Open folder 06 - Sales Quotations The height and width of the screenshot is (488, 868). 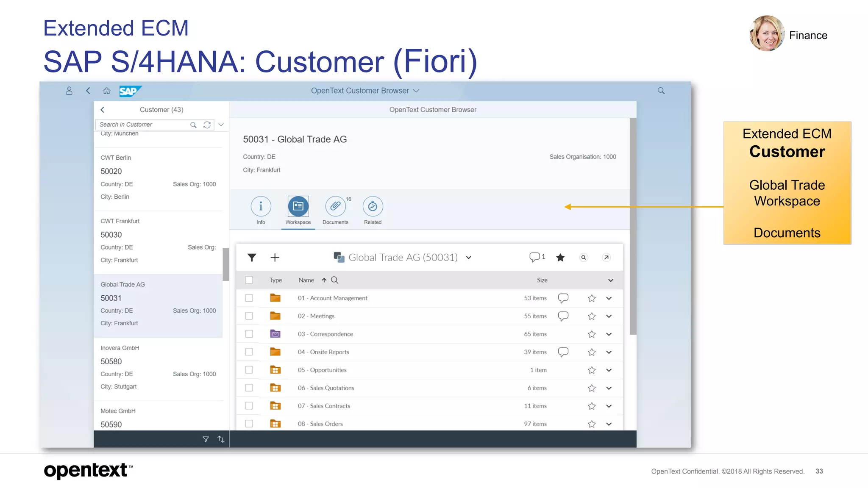tap(326, 388)
